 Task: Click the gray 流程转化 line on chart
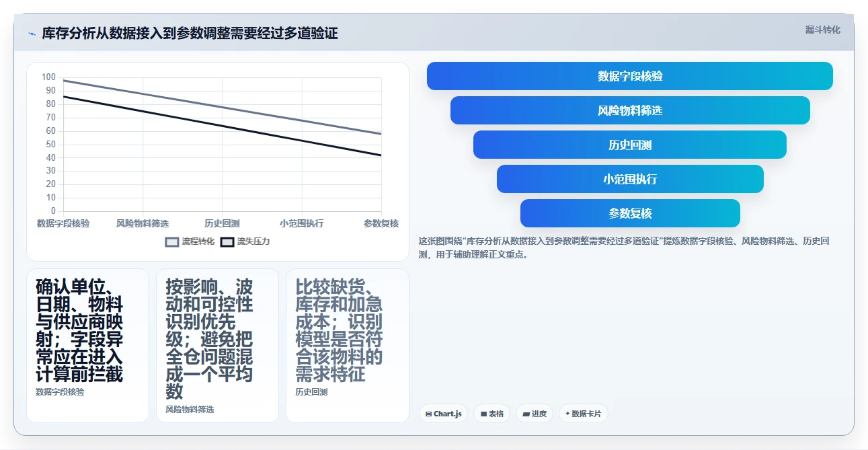coord(222,107)
